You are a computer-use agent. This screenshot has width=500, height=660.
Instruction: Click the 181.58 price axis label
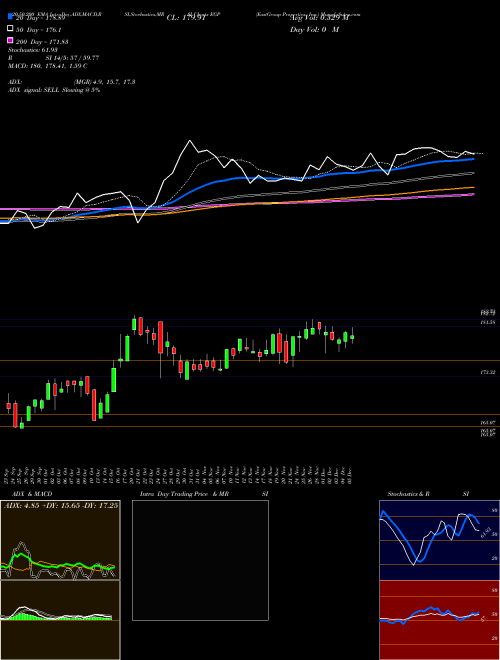[488, 322]
